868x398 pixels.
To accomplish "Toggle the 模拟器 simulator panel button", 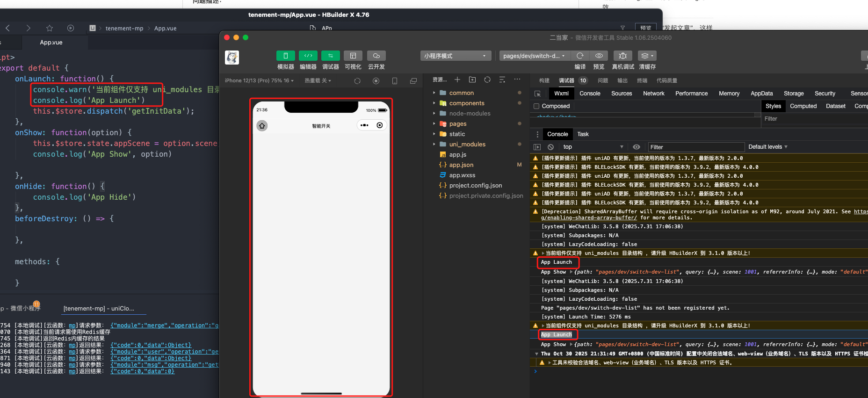I will pyautogui.click(x=285, y=56).
